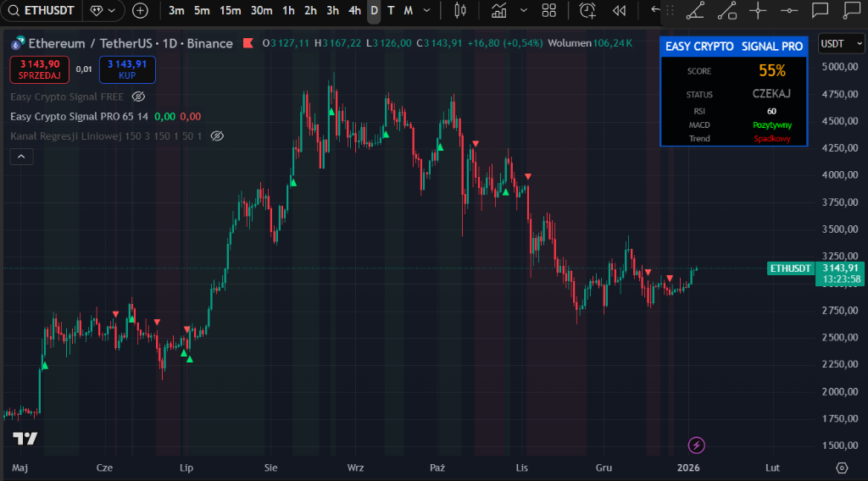The height and width of the screenshot is (481, 868).
Task: Open the ETHUSDT symbol search
Action: (42, 10)
